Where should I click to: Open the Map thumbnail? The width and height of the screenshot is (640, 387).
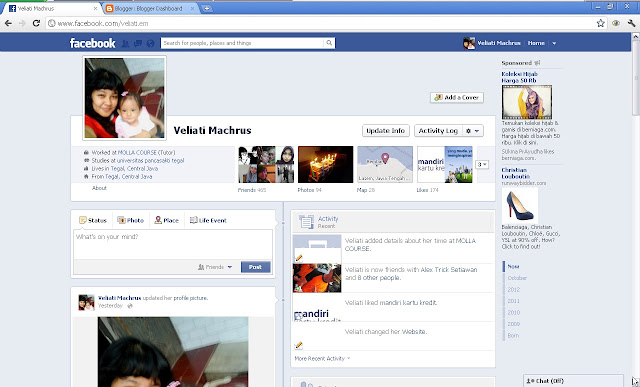point(385,164)
